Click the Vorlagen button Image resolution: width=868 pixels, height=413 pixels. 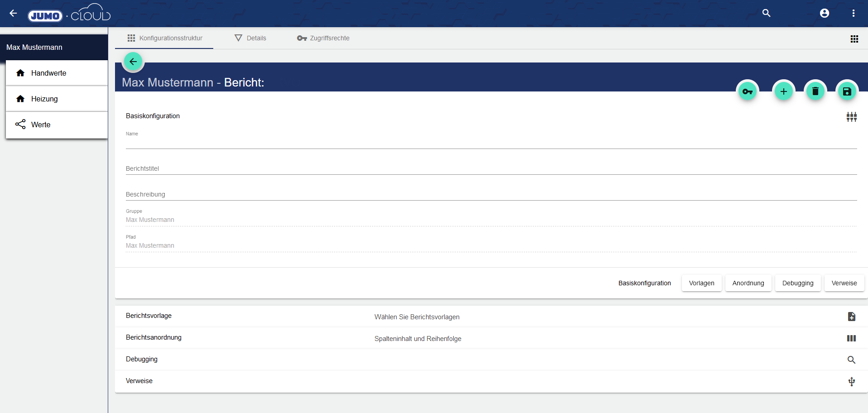click(701, 283)
